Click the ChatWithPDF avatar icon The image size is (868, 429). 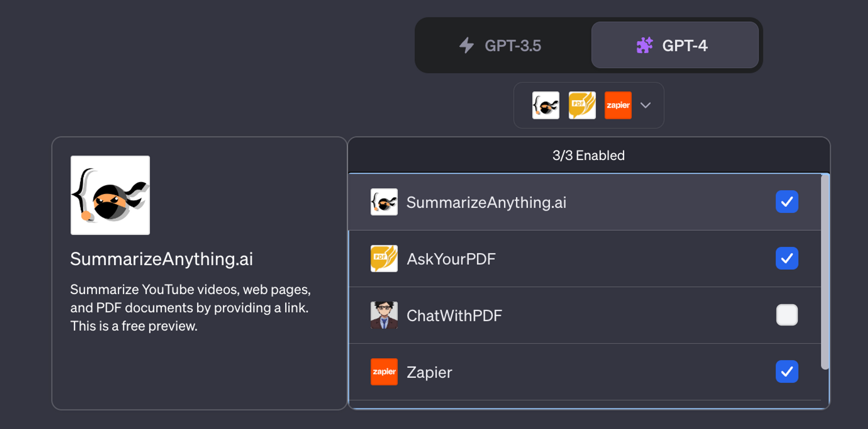[x=384, y=315]
